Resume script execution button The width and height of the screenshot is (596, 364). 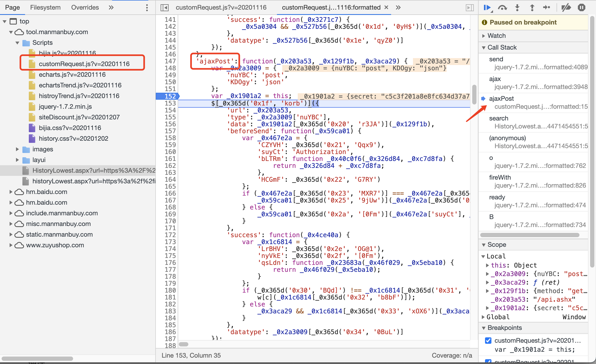[487, 7]
